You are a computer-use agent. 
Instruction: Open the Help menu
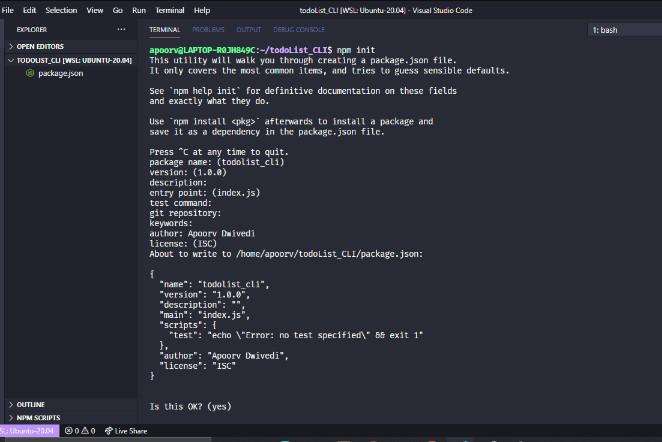[202, 11]
